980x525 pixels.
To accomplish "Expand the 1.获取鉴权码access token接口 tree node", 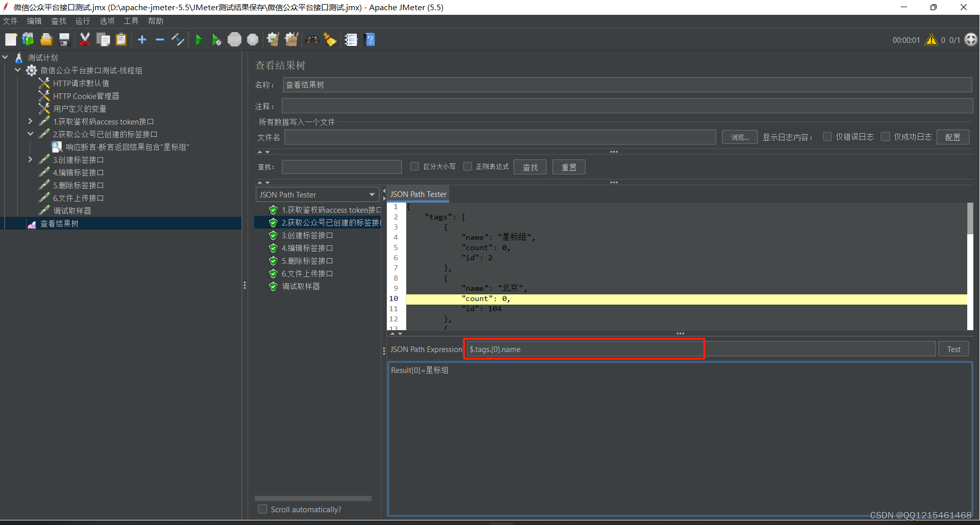I will click(x=30, y=121).
